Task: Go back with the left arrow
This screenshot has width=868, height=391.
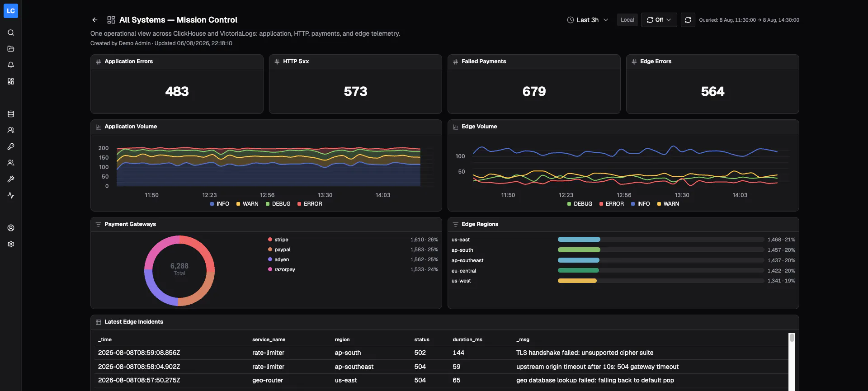Action: point(95,20)
